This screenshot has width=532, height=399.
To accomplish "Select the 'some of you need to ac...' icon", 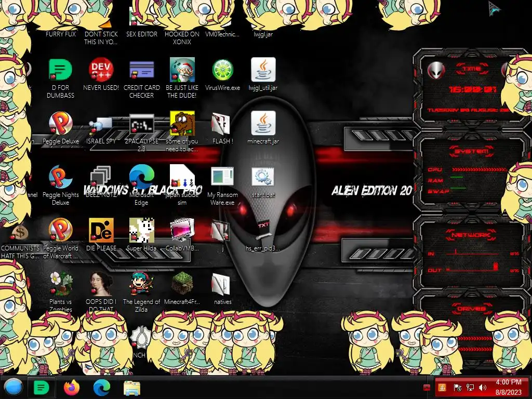I will click(x=182, y=124).
